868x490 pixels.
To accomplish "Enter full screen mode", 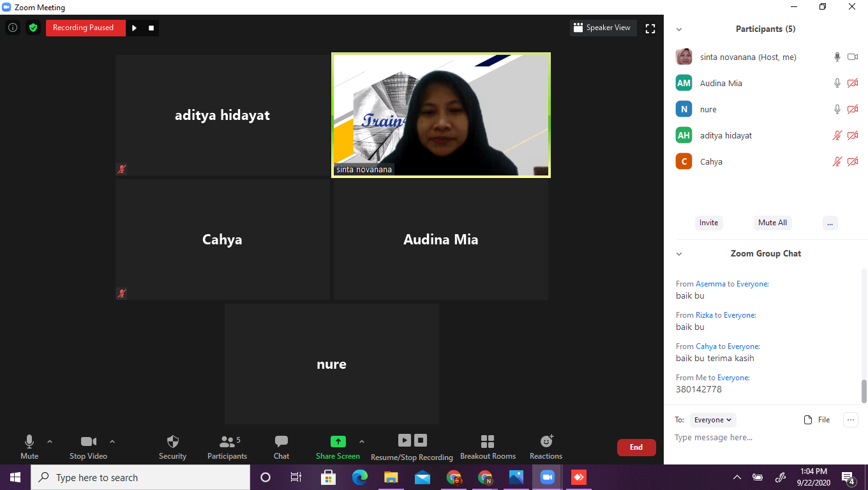I will [650, 28].
